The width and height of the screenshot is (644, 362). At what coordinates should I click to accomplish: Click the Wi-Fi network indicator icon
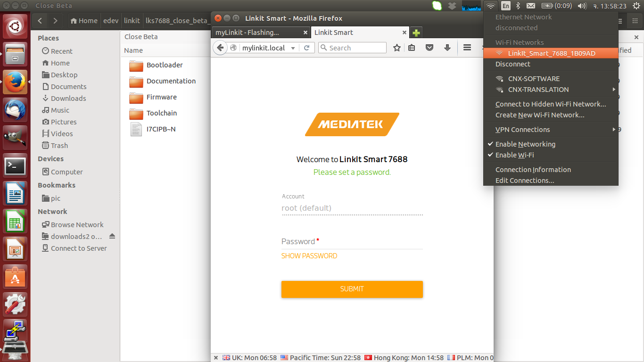coord(491,6)
